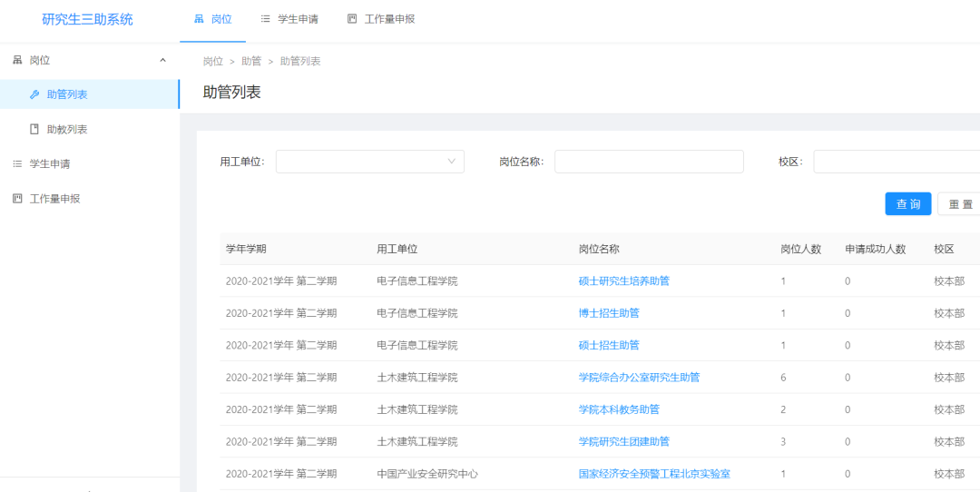The image size is (980, 492).
Task: Click the 岗位名称 input field
Action: [x=649, y=162]
